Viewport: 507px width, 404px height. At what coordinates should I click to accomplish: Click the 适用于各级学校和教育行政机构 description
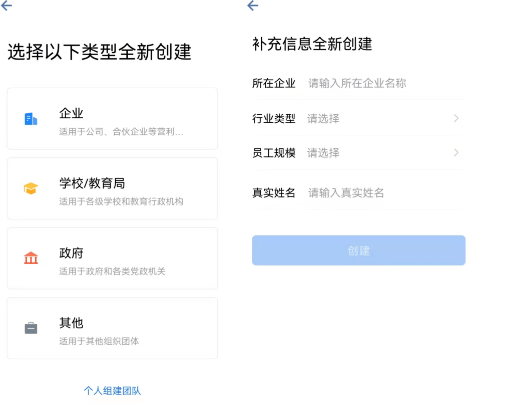[x=121, y=201]
